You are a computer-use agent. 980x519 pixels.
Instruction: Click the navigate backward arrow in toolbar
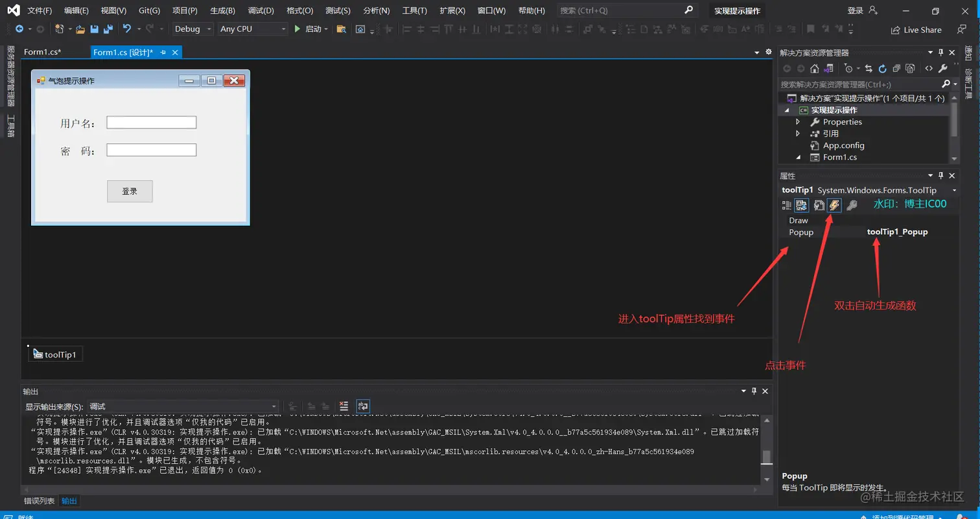click(19, 29)
